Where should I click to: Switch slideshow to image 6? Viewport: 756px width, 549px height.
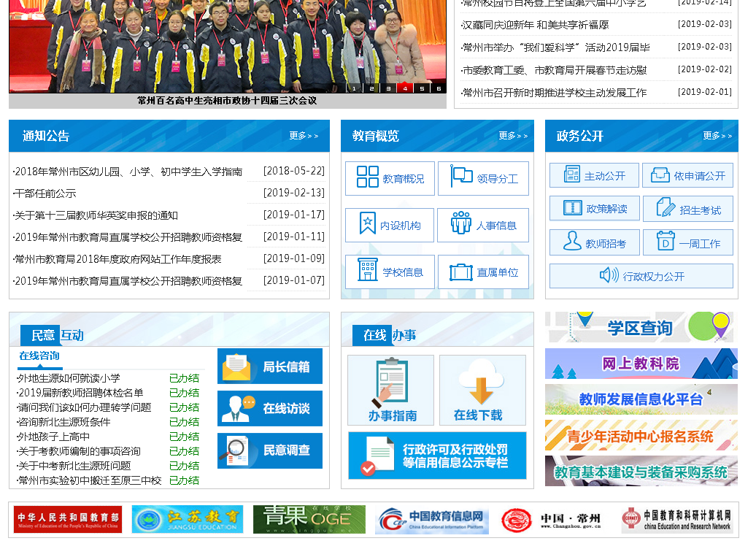click(x=439, y=88)
